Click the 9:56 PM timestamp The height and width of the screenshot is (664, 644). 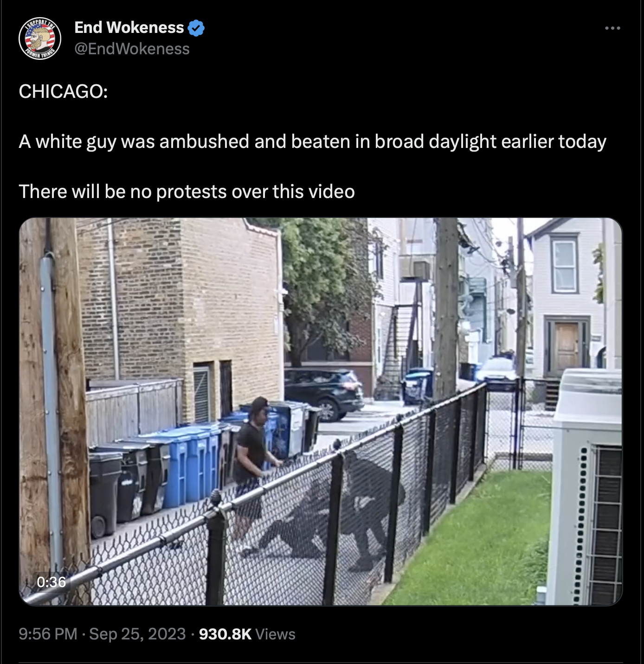pyautogui.click(x=48, y=634)
